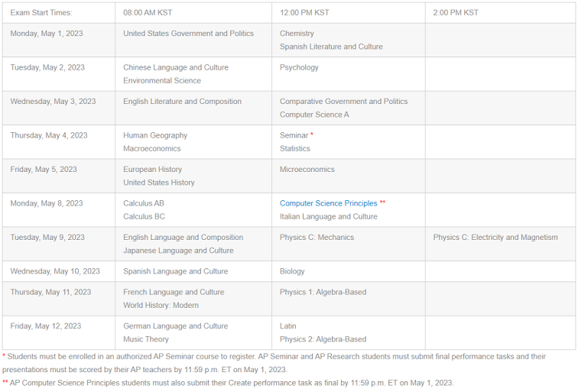578x392 pixels.
Task: Select Physics 2: Algebra-Based entry
Action: 323,339
